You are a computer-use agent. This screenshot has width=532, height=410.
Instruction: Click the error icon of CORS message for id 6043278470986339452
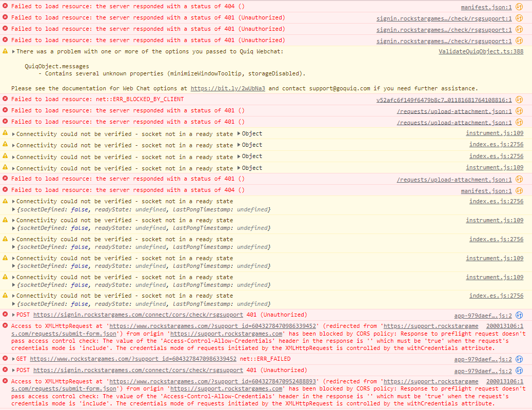coord(5,325)
